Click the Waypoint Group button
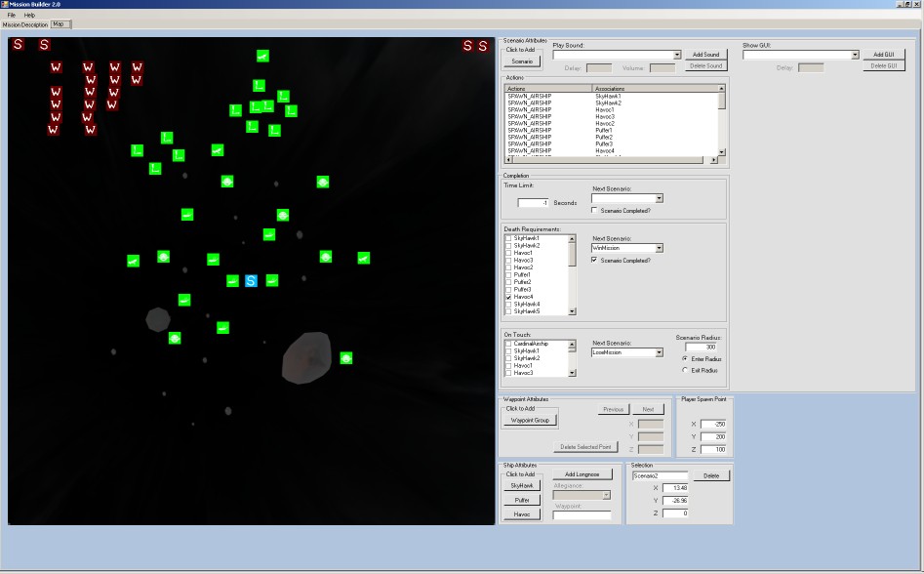 point(530,420)
